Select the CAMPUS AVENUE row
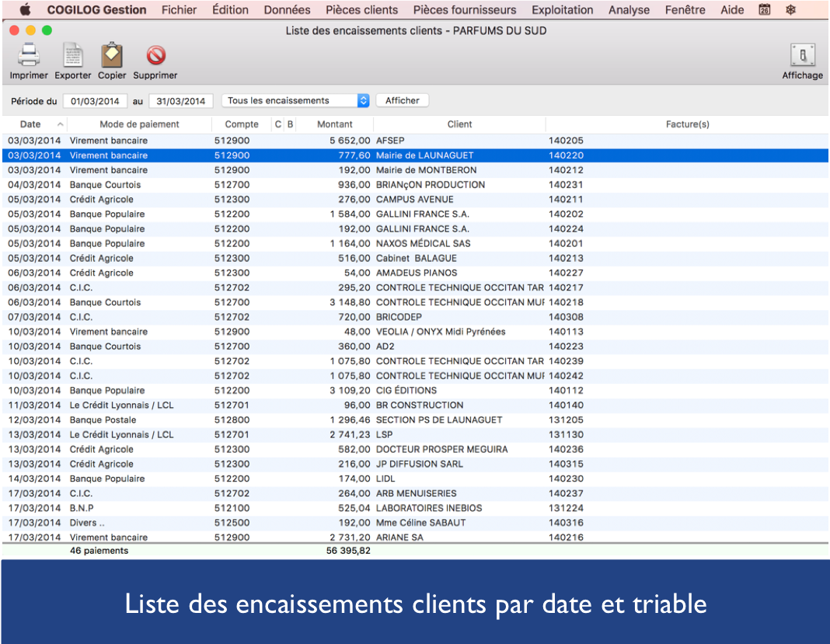830x644 pixels. (415, 200)
